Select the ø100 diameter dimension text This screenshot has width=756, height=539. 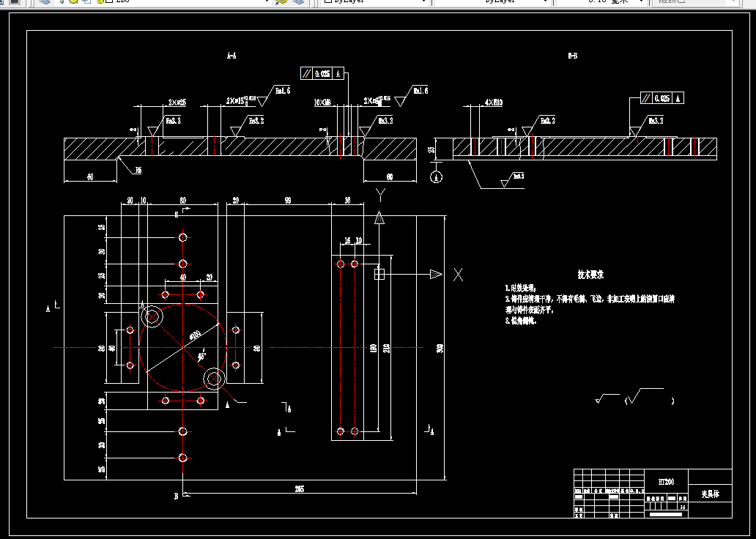click(x=195, y=335)
